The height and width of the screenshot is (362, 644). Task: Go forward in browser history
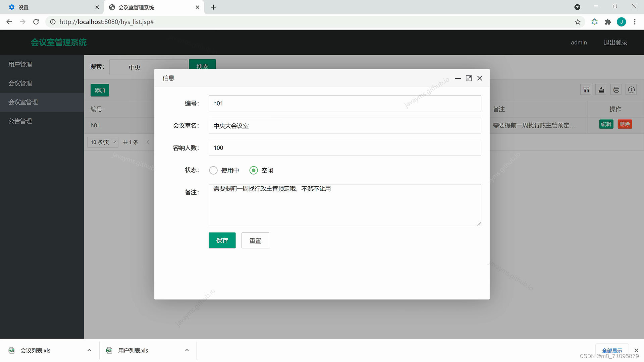(22, 22)
